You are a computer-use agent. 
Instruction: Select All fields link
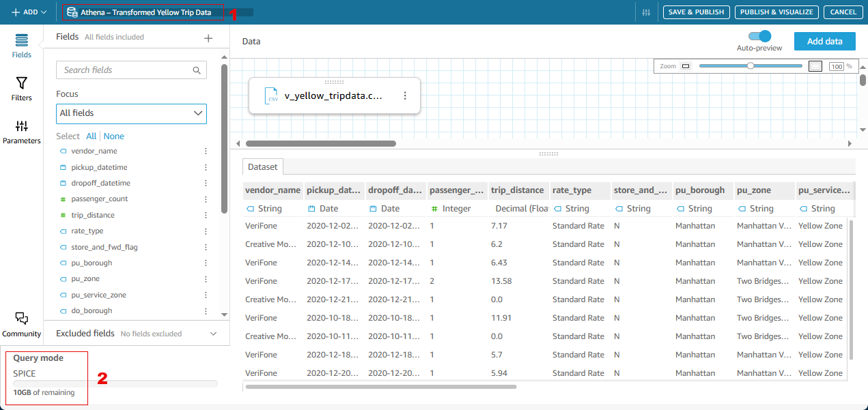pos(91,136)
